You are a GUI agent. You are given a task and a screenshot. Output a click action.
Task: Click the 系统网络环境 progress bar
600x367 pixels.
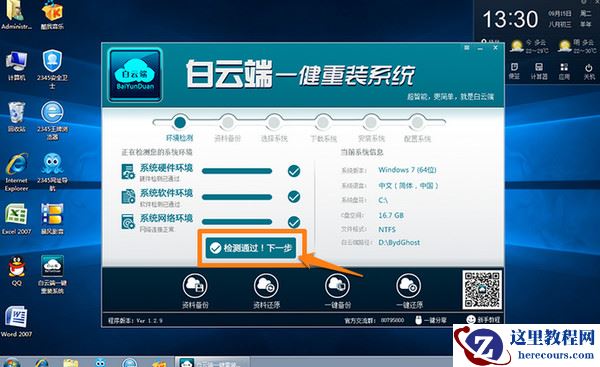tap(237, 222)
